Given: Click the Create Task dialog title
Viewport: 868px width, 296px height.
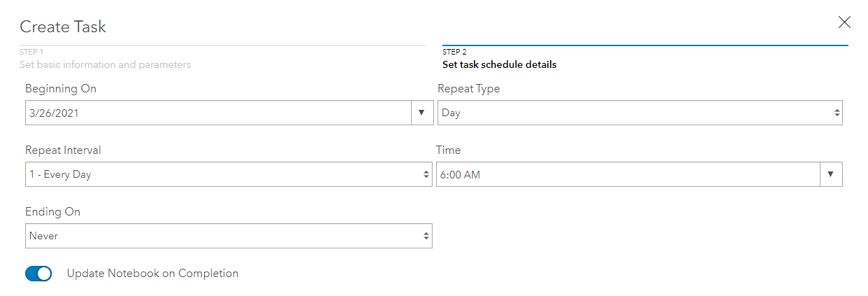Looking at the screenshot, I should [63, 27].
